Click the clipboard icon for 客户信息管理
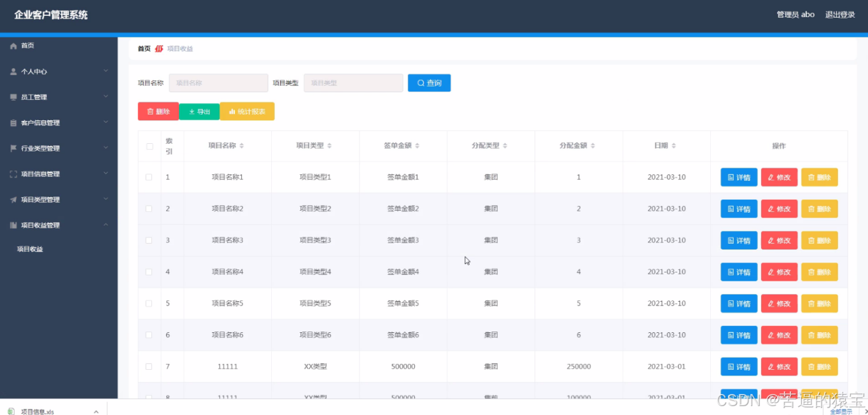Image resolution: width=868 pixels, height=415 pixels. point(13,123)
